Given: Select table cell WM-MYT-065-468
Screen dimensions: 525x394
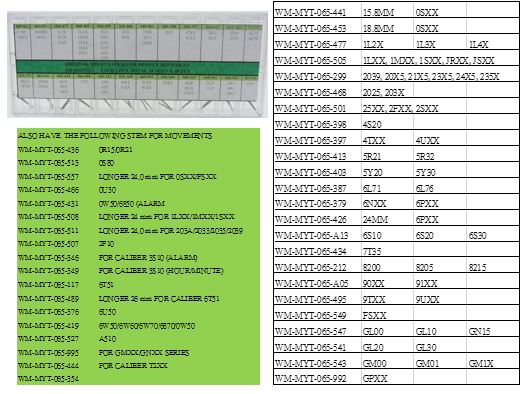Looking at the screenshot, I should pyautogui.click(x=317, y=89).
